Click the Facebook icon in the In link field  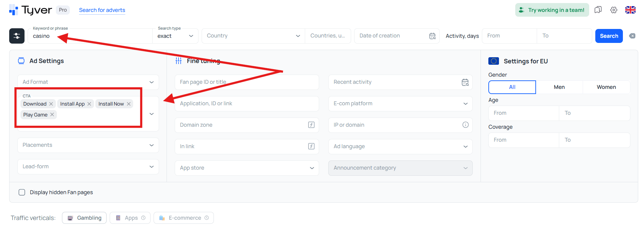(x=311, y=146)
